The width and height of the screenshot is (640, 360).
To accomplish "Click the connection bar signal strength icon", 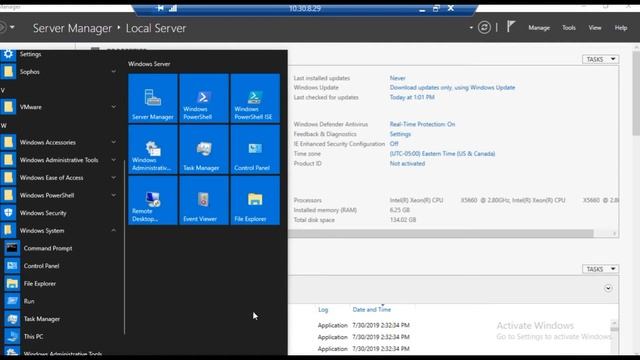I will (x=173, y=8).
